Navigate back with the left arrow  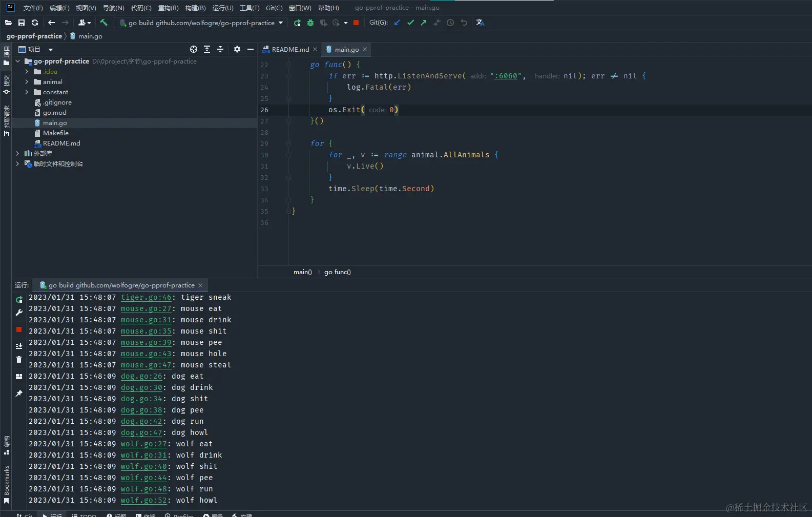[x=51, y=23]
